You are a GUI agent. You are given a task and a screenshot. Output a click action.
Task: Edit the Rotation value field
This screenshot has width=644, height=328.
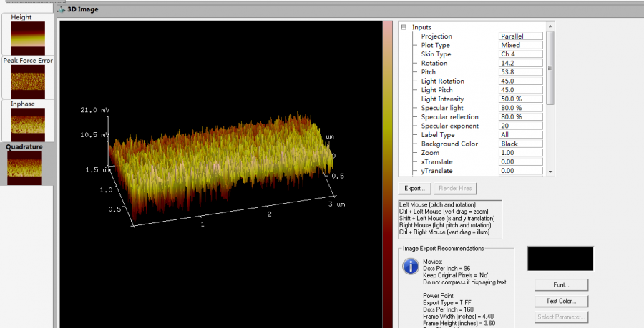click(x=520, y=63)
